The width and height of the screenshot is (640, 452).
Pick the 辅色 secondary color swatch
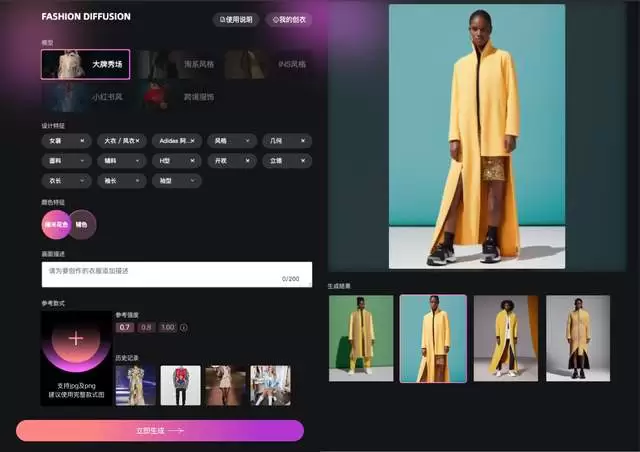83,225
